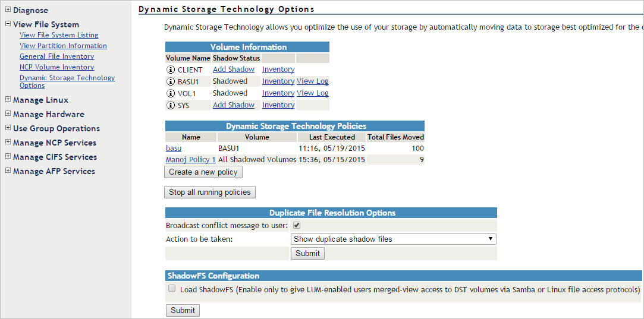Collapse the View File System section
This screenshot has width=644, height=319.
click(8, 24)
